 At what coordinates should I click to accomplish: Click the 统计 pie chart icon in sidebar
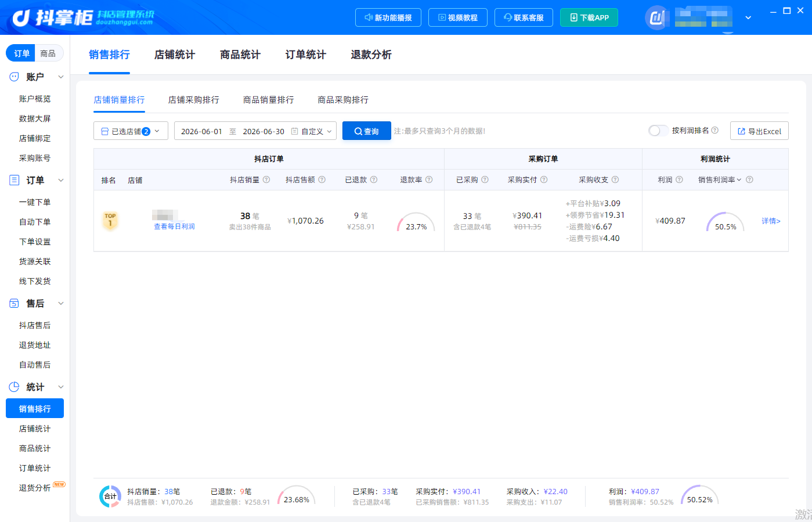tap(14, 387)
